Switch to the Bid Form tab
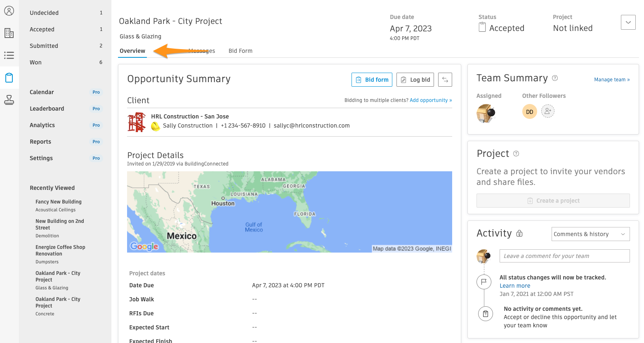This screenshot has height=343, width=644. pos(240,51)
